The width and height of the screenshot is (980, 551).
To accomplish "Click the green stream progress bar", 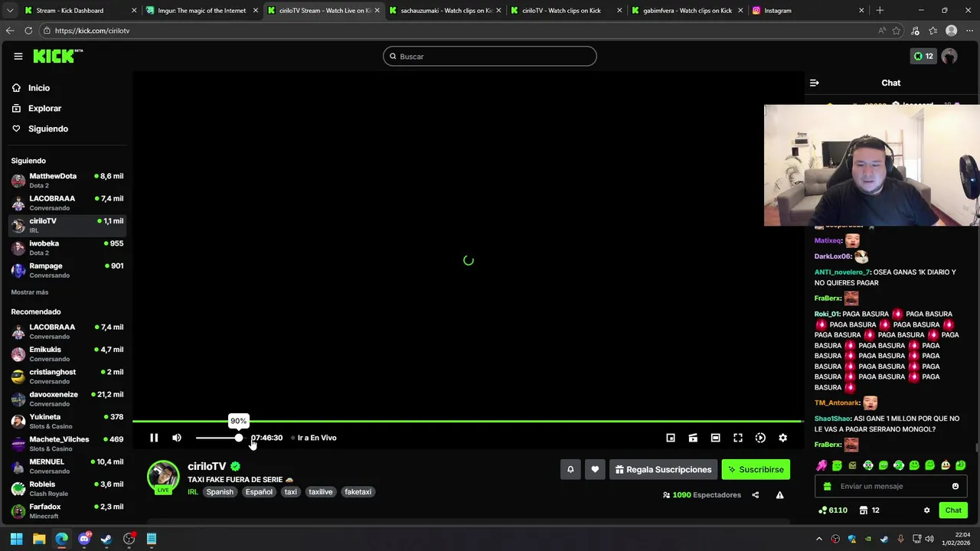I will click(x=467, y=421).
